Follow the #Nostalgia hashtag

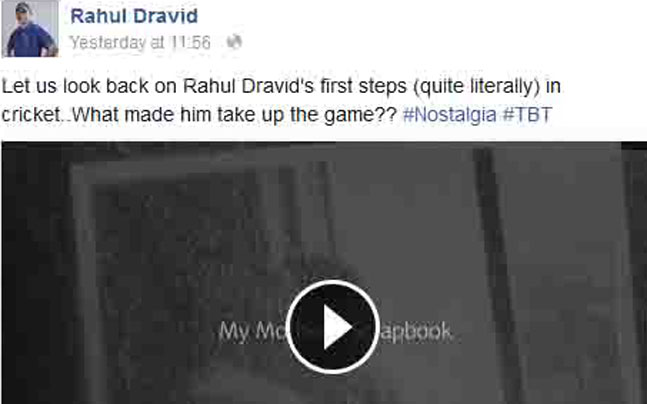pyautogui.click(x=449, y=114)
